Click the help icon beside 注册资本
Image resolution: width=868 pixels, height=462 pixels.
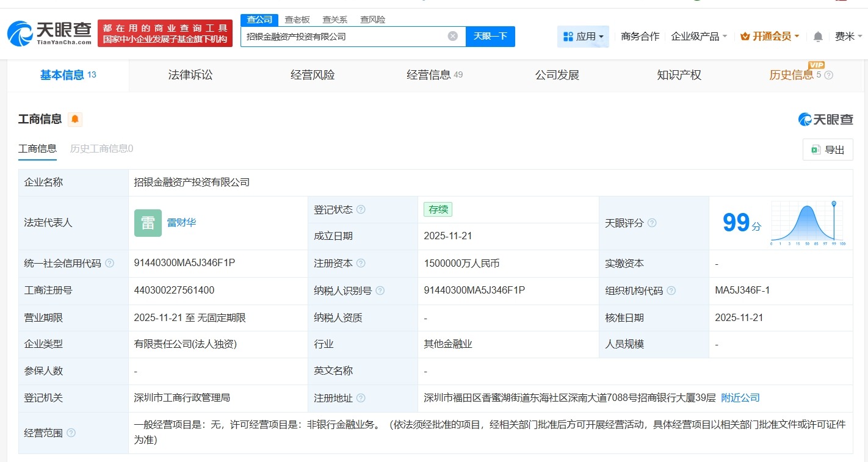tap(363, 263)
